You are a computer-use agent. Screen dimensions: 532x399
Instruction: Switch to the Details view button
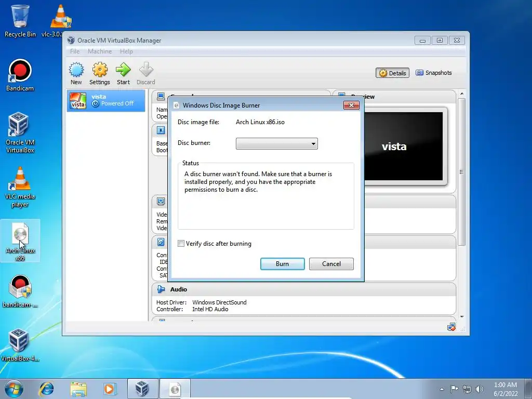pyautogui.click(x=392, y=73)
